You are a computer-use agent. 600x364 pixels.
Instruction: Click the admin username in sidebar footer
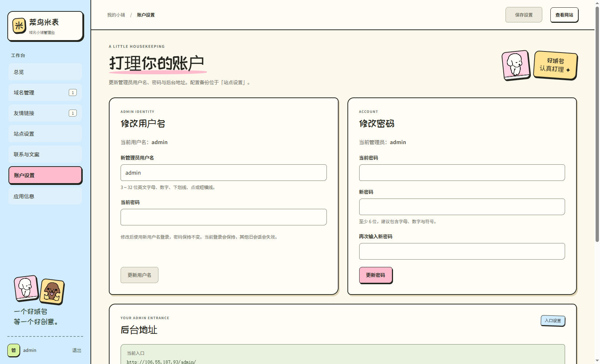pyautogui.click(x=30, y=350)
